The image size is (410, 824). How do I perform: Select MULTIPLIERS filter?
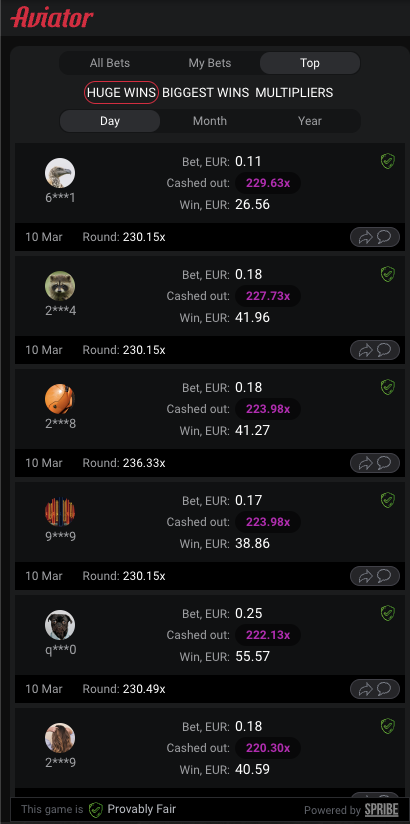coord(294,92)
